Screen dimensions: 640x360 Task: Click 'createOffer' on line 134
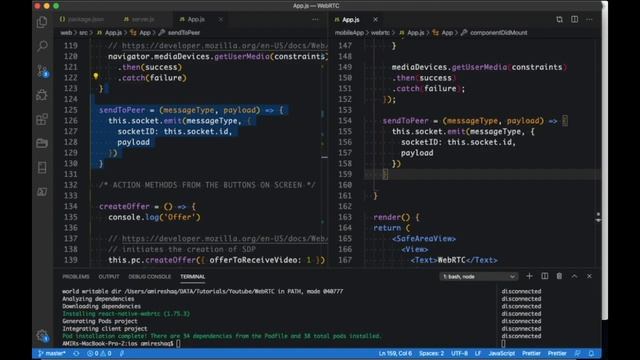(124, 207)
